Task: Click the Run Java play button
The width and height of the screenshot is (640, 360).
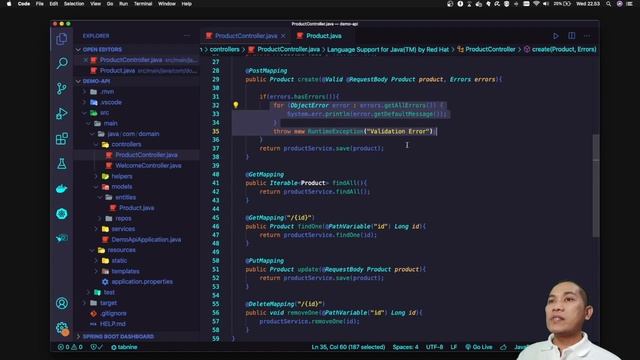Action: (556, 36)
